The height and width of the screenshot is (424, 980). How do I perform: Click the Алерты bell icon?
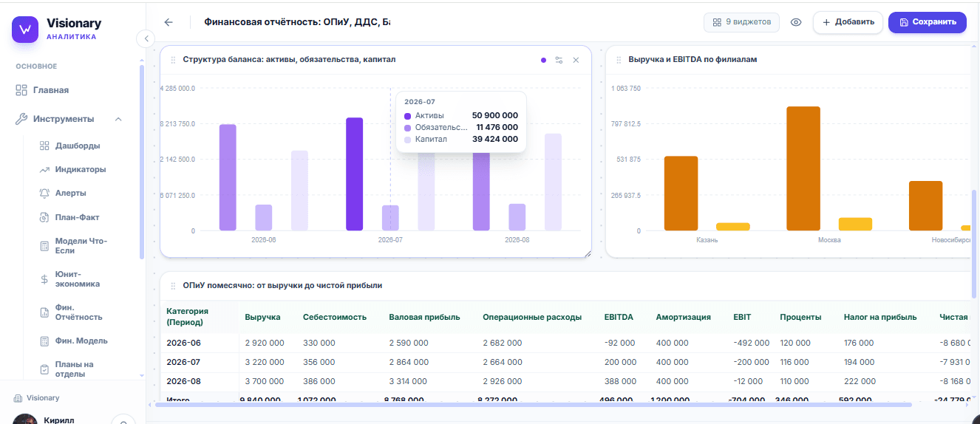pos(44,193)
